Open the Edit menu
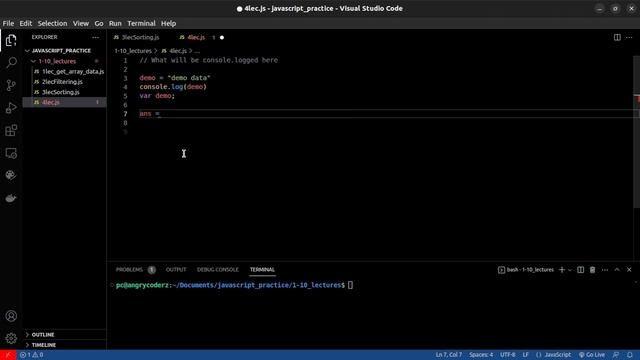 coord(25,23)
